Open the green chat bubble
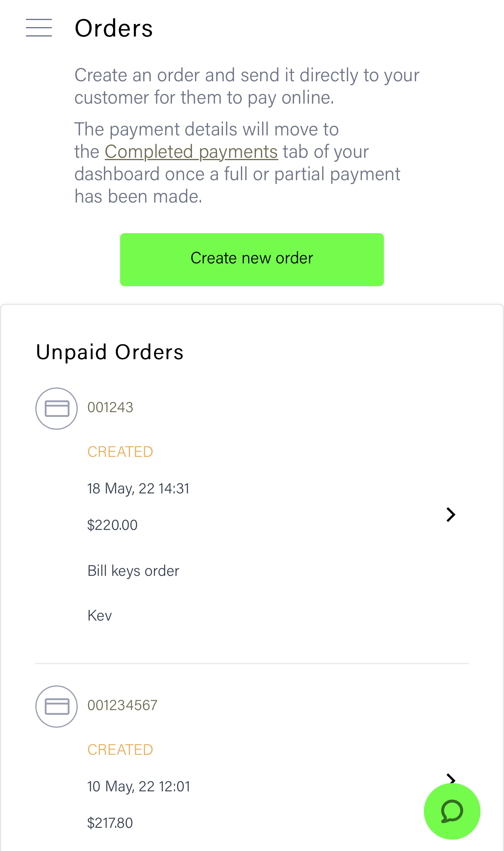The height and width of the screenshot is (851, 504). click(x=452, y=811)
